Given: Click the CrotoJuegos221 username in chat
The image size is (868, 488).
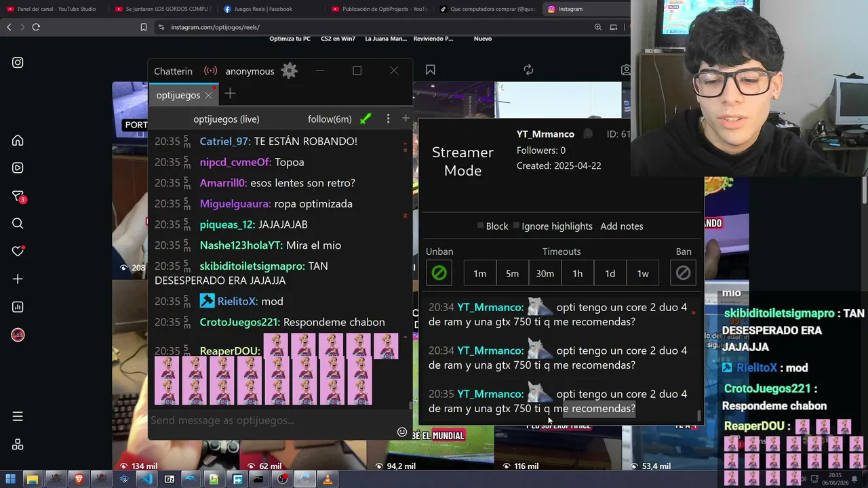Looking at the screenshot, I should pyautogui.click(x=239, y=322).
